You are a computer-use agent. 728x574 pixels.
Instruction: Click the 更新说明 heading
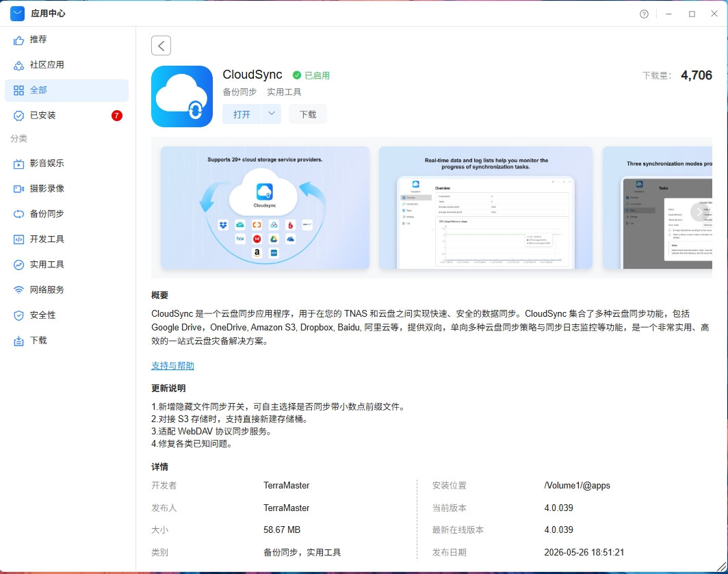[x=168, y=388]
